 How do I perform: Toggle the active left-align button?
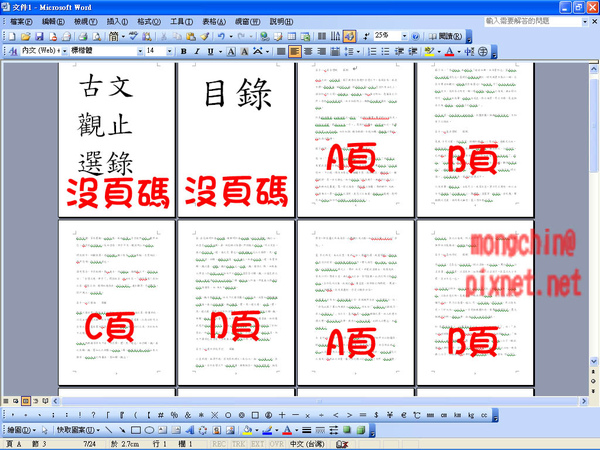coord(294,51)
